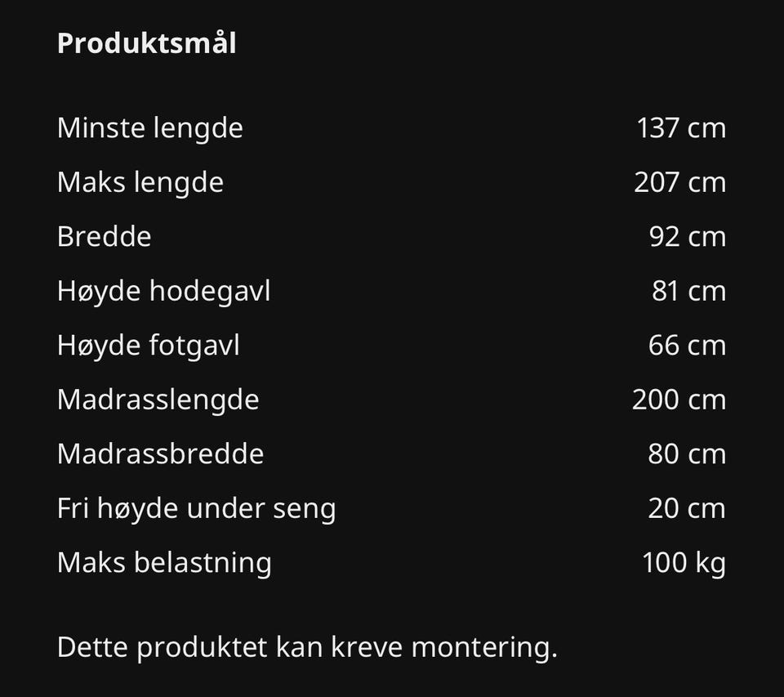Screen dimensions: 784x697
Task: Click the 80 cm value
Action: click(x=687, y=453)
